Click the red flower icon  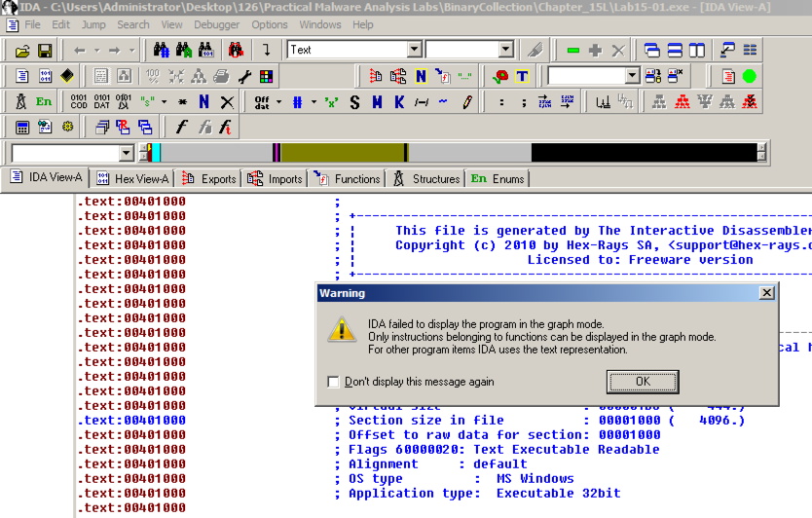click(500, 77)
